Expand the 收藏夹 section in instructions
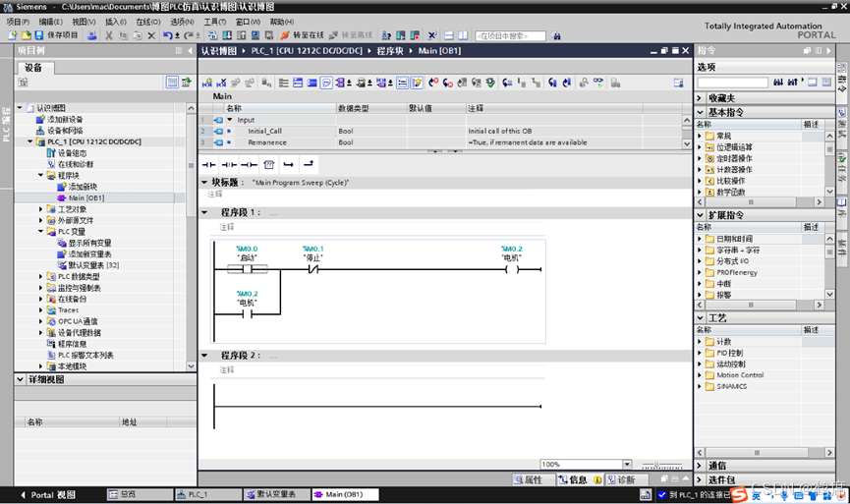 coord(700,98)
